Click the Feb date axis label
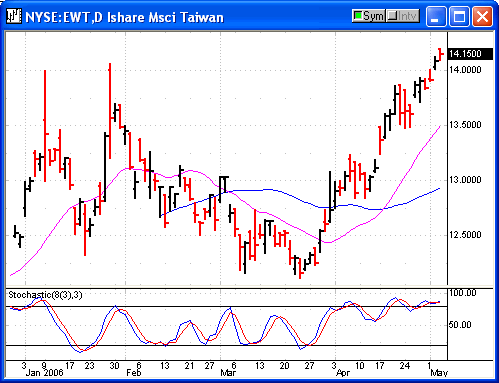The width and height of the screenshot is (499, 383). click(134, 373)
